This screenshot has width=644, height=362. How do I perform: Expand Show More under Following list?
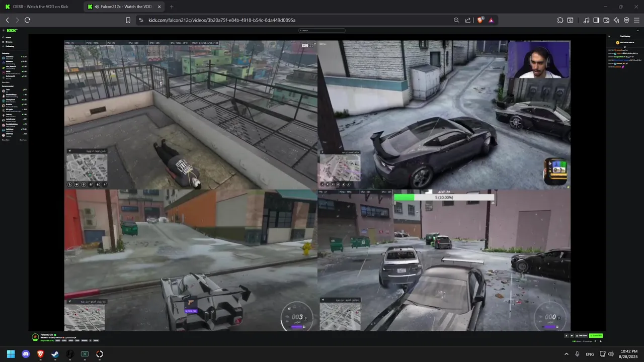(5, 82)
